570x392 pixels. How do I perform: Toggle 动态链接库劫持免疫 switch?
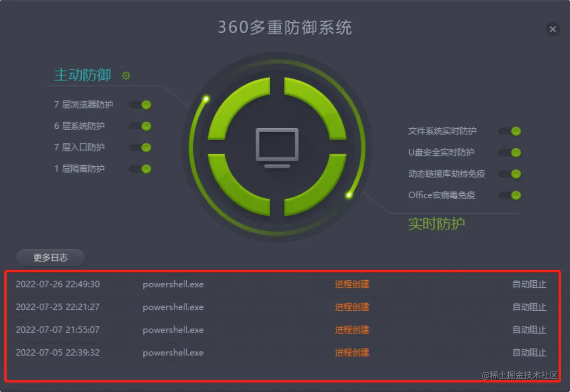[510, 174]
